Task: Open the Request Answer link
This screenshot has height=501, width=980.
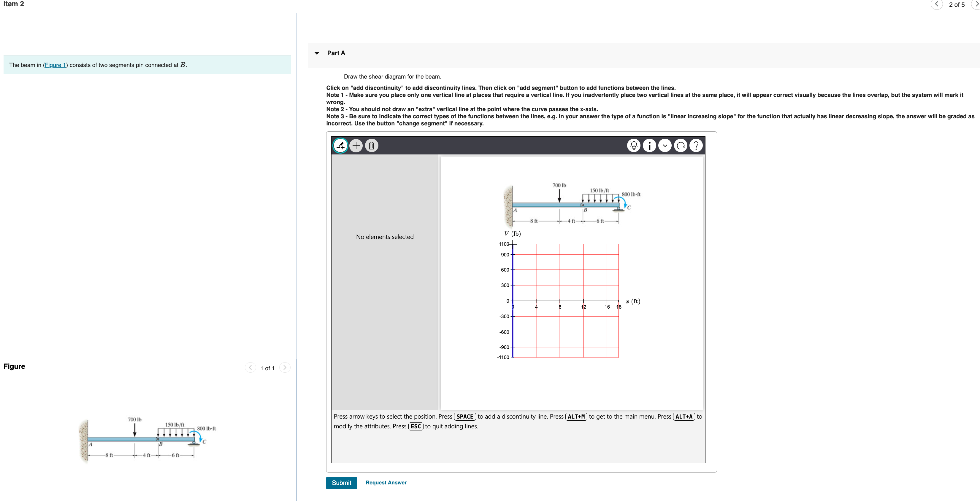Action: click(x=386, y=482)
